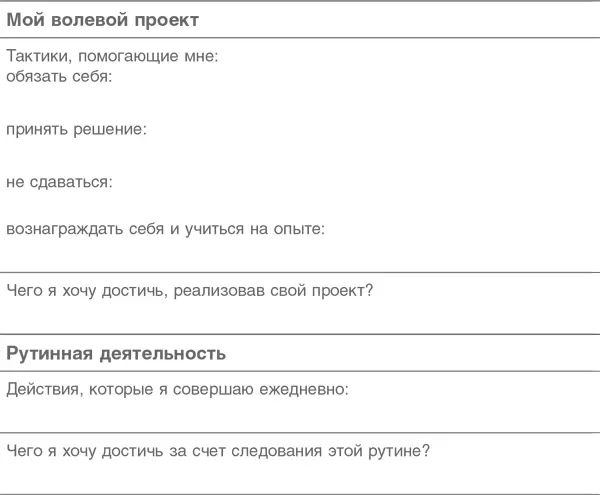Click the 'Мой волевой проект' heading
This screenshot has width=600, height=495.
tap(103, 20)
